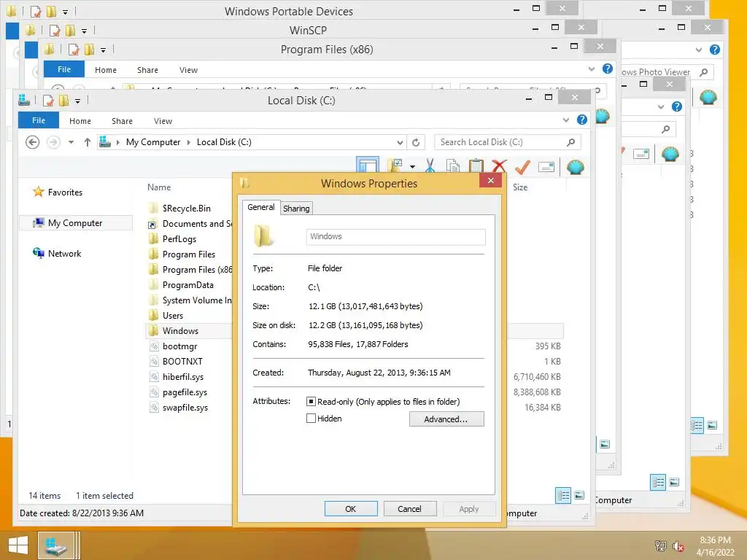This screenshot has width=747, height=560.
Task: Select the bootmgr file
Action: (179, 346)
